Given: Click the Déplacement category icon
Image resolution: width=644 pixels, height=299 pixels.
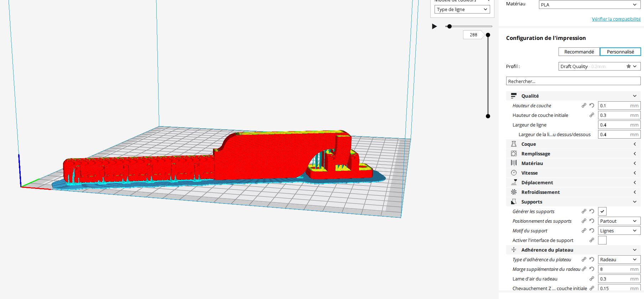Looking at the screenshot, I should 514,182.
